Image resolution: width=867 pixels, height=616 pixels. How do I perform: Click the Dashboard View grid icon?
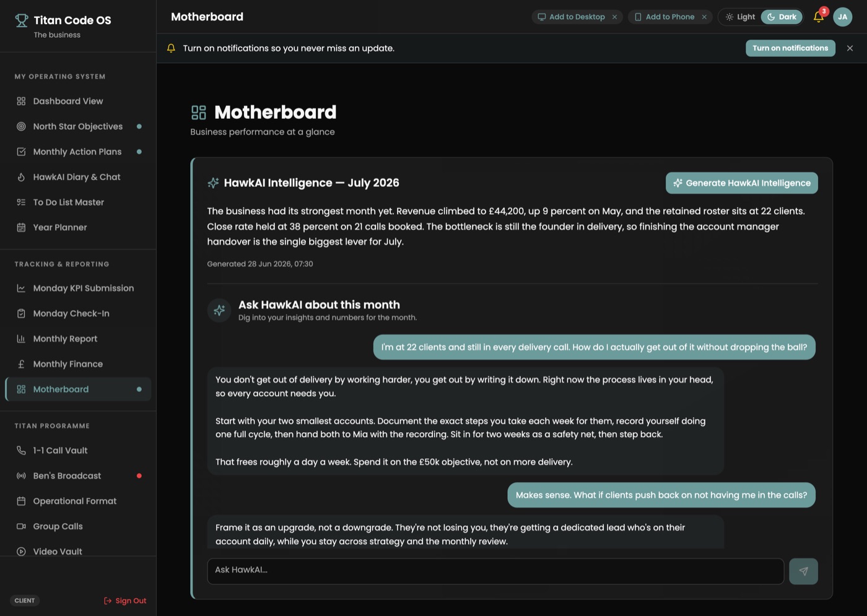click(x=21, y=101)
